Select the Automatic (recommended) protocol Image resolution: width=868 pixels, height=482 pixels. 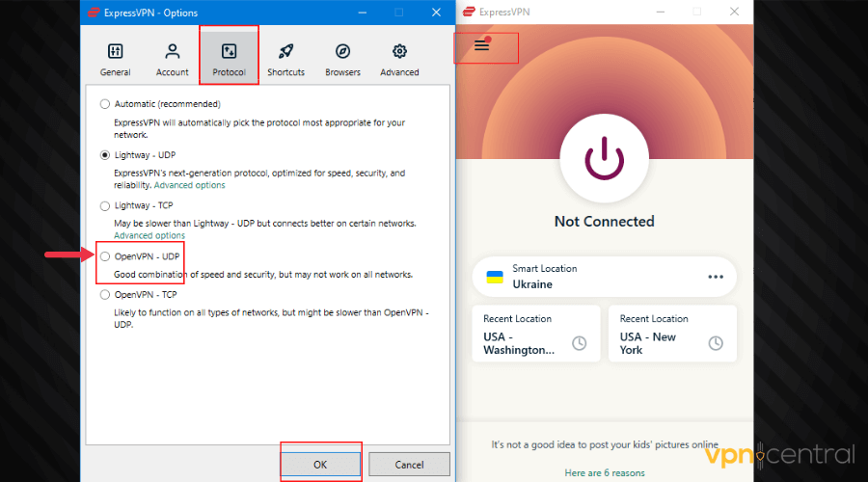104,104
